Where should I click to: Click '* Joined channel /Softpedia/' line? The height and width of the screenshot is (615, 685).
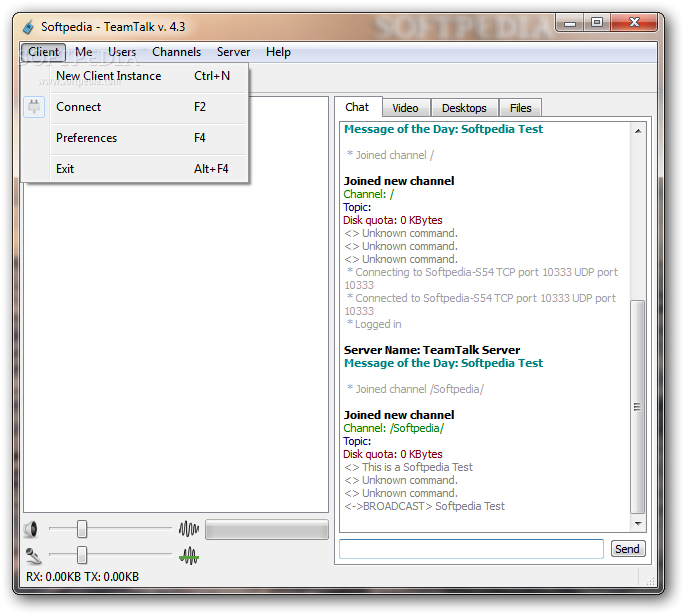pos(415,389)
